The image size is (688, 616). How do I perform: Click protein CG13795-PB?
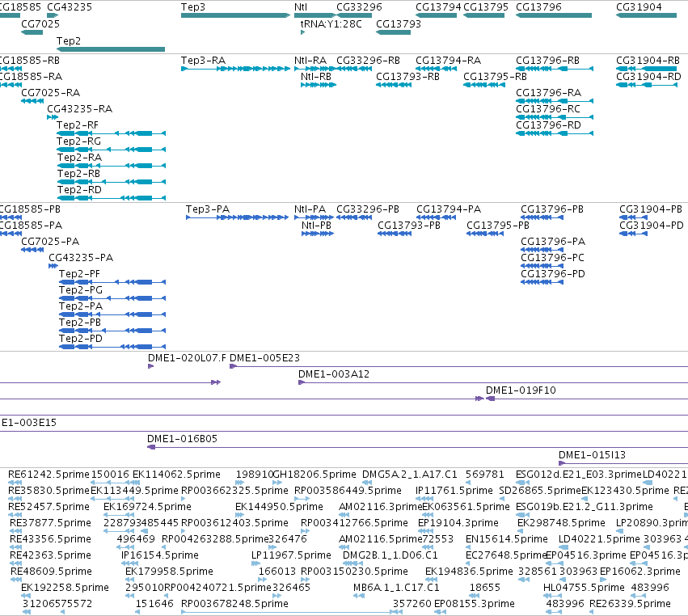click(x=497, y=226)
